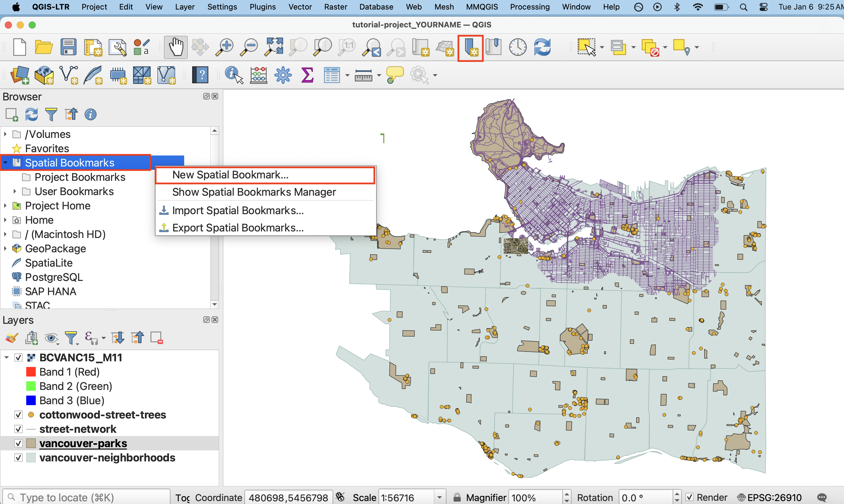
Task: Click Open Layer Styling panel paintbrush icon
Action: pyautogui.click(x=12, y=338)
